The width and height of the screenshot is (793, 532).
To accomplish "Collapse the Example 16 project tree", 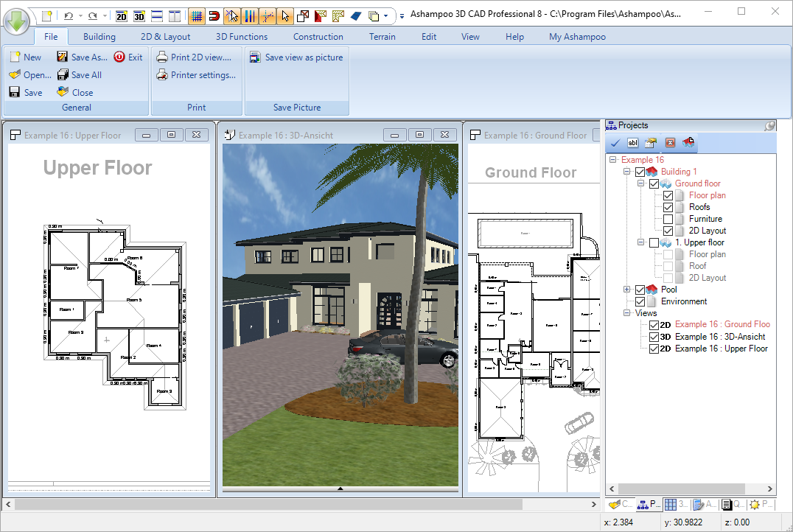I will [611, 159].
